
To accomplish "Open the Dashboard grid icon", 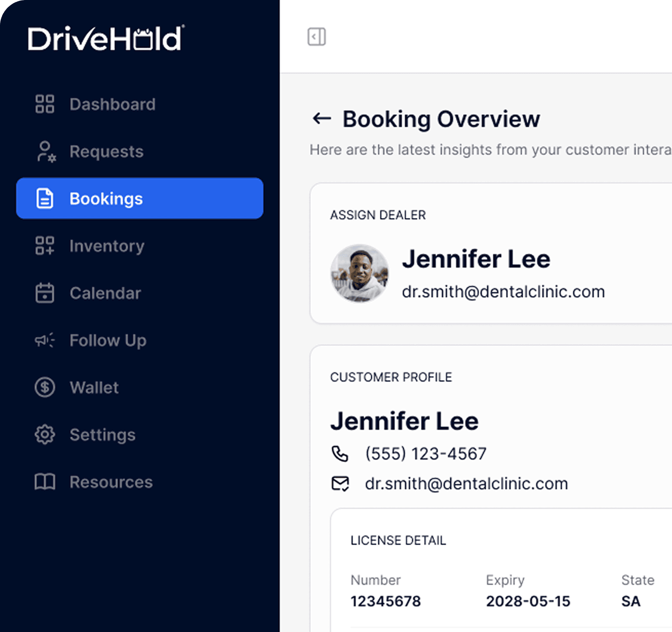I will coord(44,104).
